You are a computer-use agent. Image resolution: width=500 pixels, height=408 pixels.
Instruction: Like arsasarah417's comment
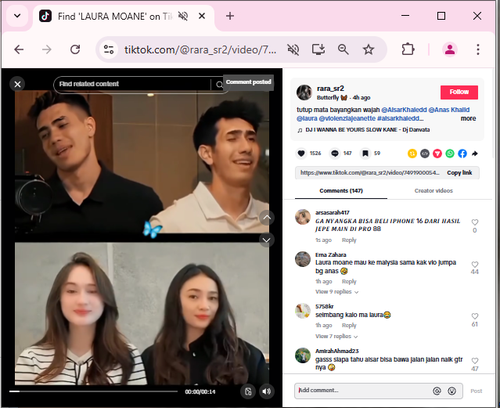point(475,222)
